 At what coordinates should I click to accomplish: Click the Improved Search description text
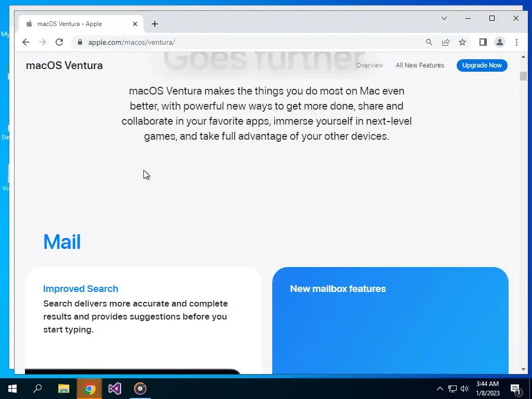pyautogui.click(x=136, y=316)
